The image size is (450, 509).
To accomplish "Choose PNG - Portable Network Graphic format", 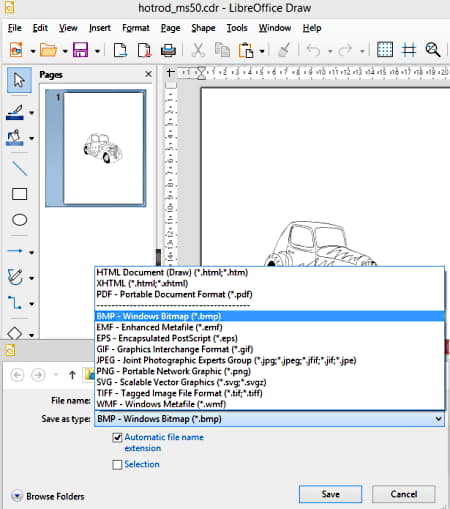I will tap(269, 371).
